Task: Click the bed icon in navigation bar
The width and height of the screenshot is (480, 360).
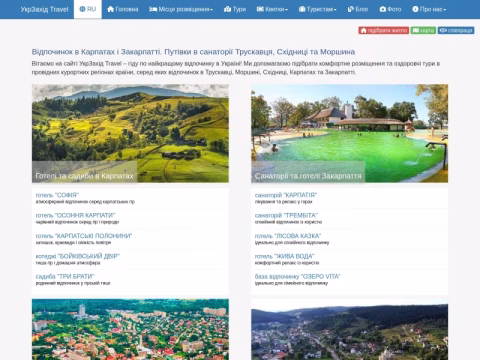Action: pos(153,9)
